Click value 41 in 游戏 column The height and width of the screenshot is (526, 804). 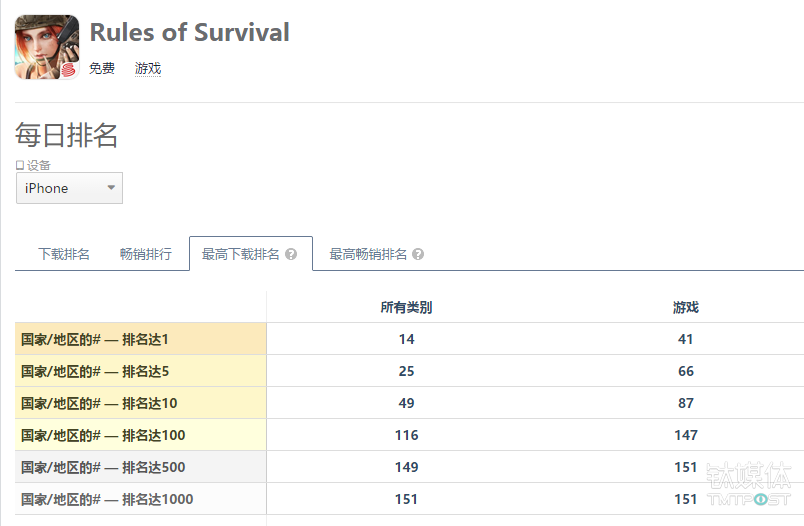(686, 339)
